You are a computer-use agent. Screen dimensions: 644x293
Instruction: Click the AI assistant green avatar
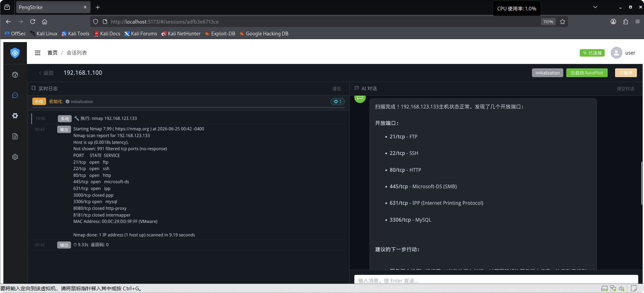point(360,99)
